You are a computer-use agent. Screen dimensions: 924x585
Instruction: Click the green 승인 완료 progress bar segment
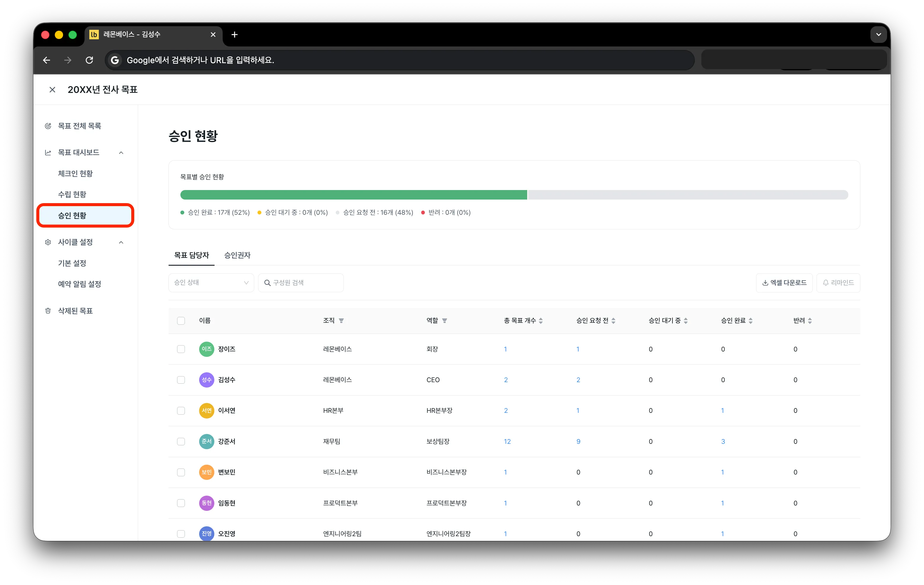354,195
